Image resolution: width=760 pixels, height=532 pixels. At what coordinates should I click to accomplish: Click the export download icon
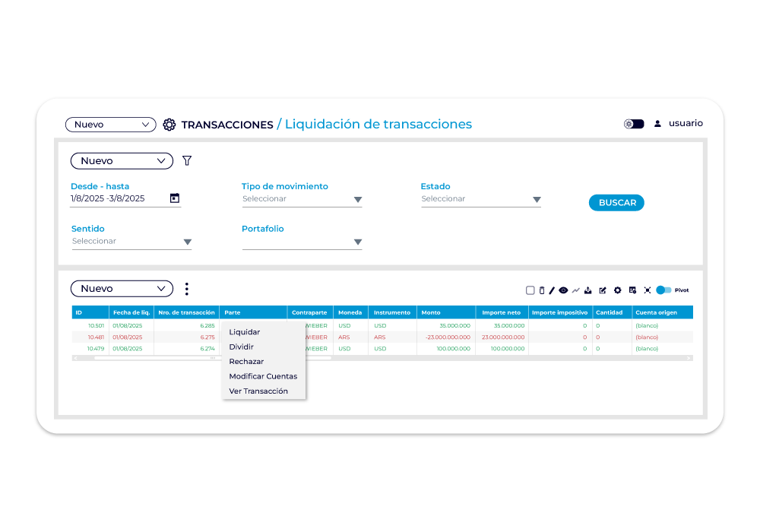pos(588,290)
